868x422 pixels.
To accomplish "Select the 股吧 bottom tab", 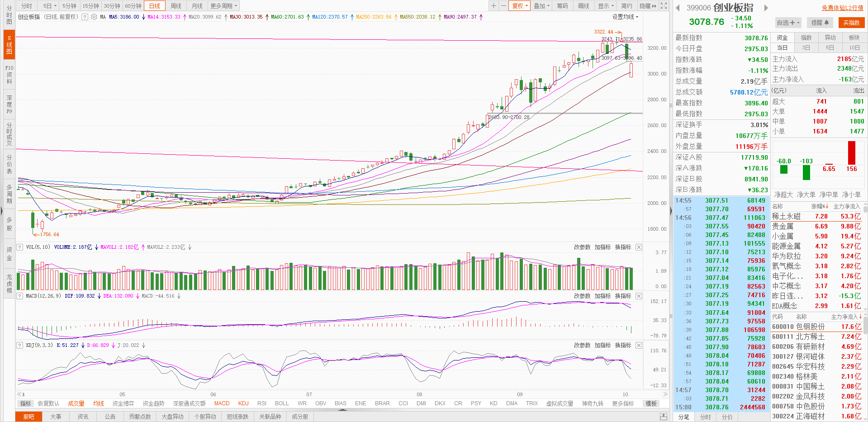I will pyautogui.click(x=28, y=417).
